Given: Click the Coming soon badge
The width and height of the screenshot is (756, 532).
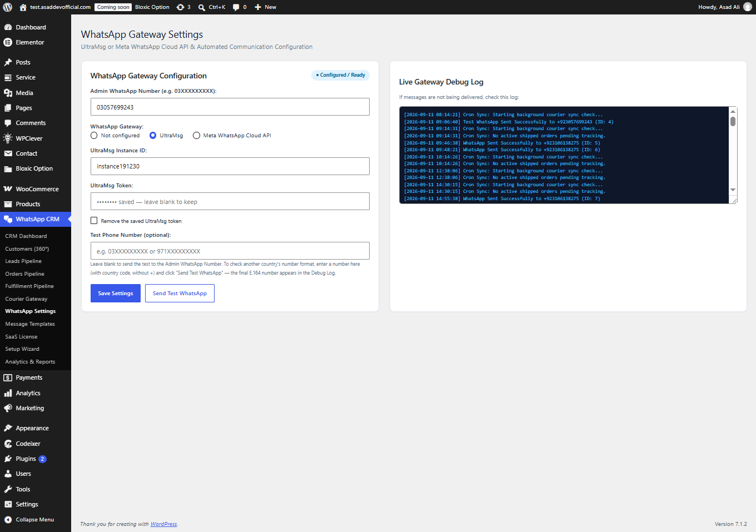Looking at the screenshot, I should [113, 7].
